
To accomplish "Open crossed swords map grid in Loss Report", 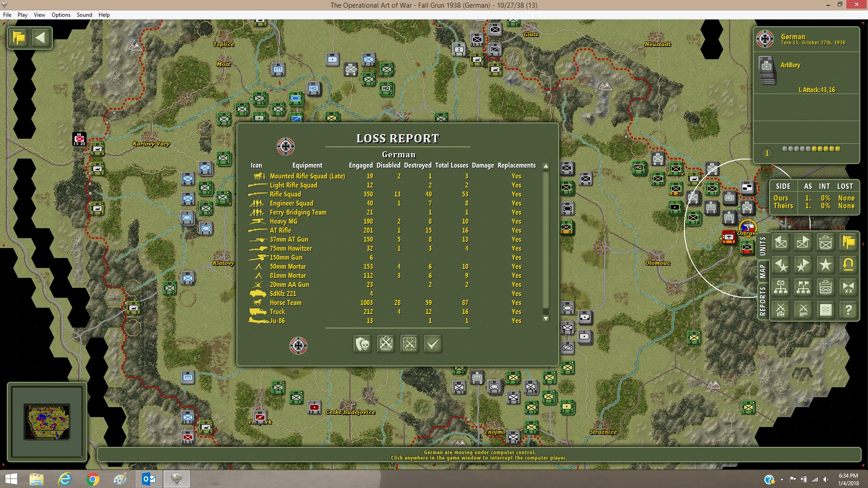I will [x=410, y=344].
